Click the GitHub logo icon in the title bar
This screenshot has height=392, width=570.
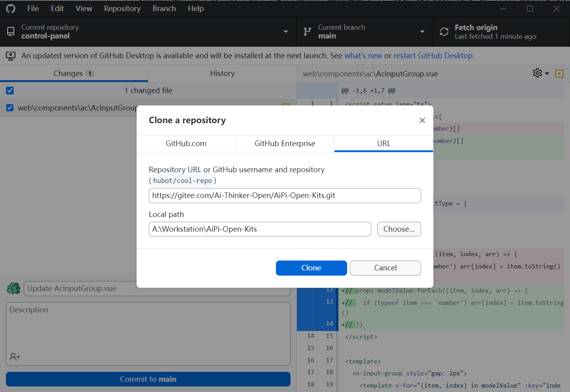[x=11, y=8]
